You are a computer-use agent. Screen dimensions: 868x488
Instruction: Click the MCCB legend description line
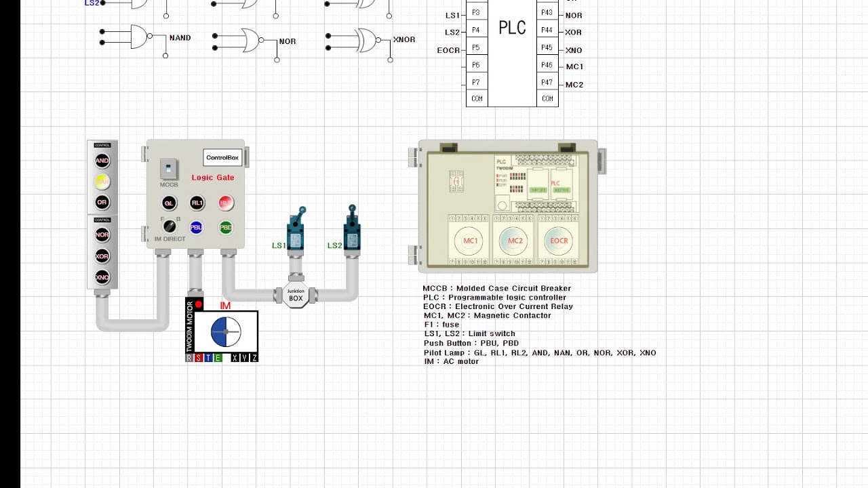pos(497,288)
